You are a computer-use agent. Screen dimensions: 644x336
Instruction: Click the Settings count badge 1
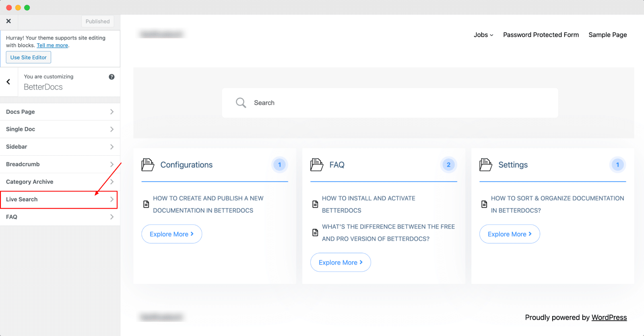618,165
